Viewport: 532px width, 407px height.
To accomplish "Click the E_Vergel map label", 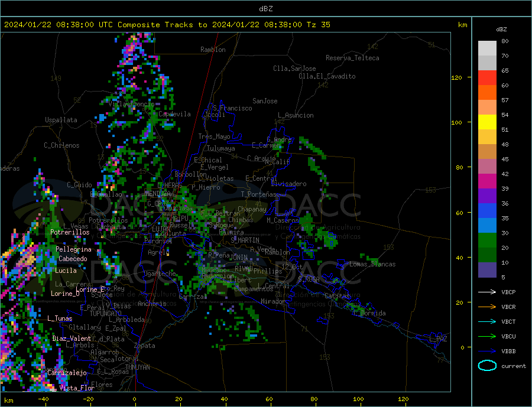I will pos(215,167).
